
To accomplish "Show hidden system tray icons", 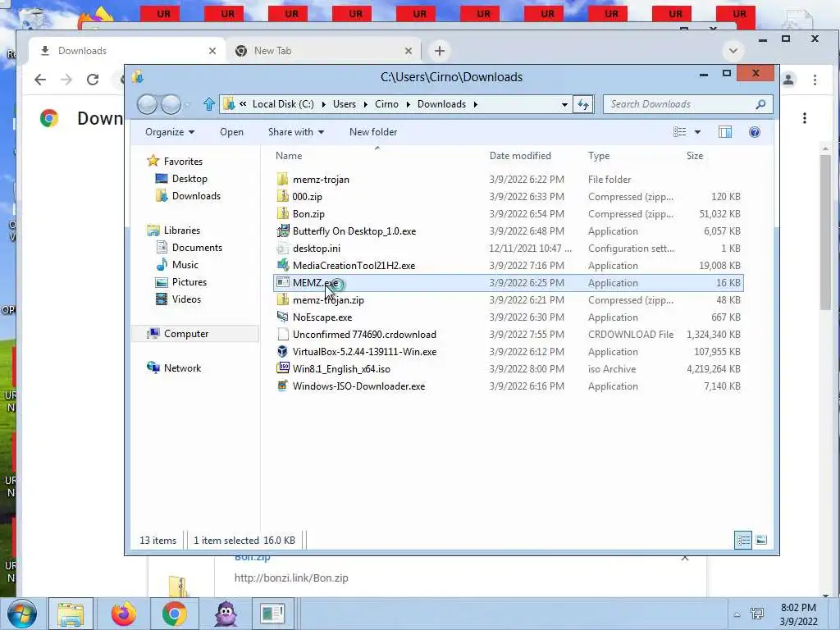I will point(737,615).
